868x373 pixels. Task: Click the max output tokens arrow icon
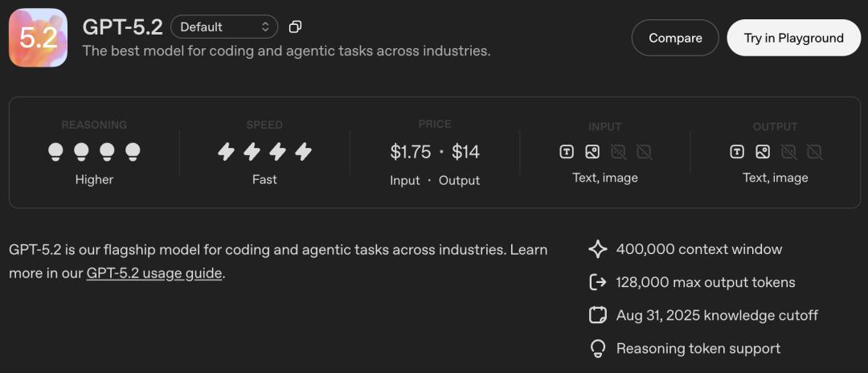coord(597,282)
